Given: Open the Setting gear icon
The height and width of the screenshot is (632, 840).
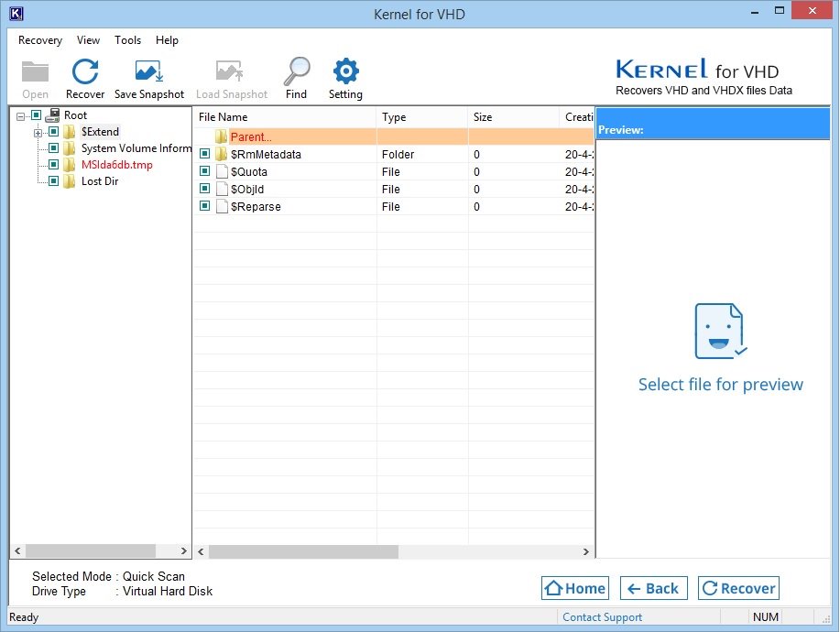Looking at the screenshot, I should (x=345, y=71).
